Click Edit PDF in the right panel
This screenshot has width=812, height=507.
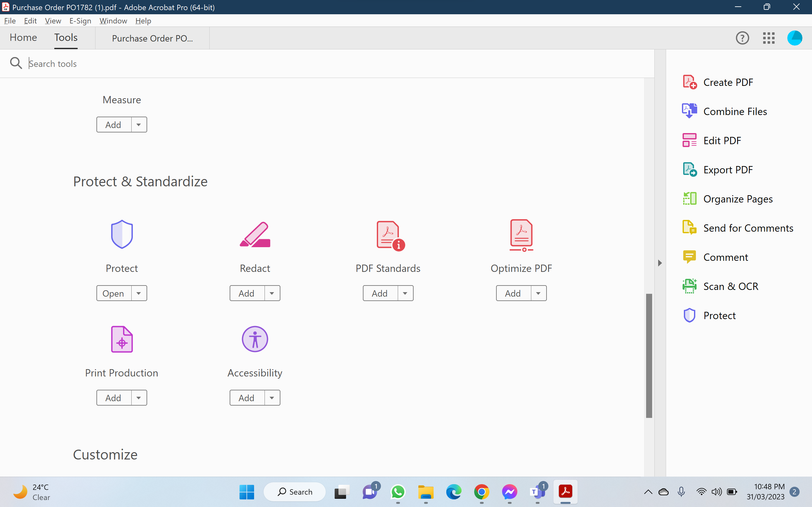(722, 140)
